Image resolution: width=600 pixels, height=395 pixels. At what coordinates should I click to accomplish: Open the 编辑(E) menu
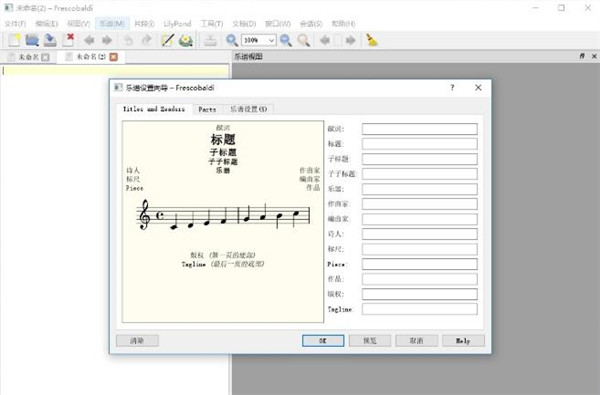coord(47,24)
